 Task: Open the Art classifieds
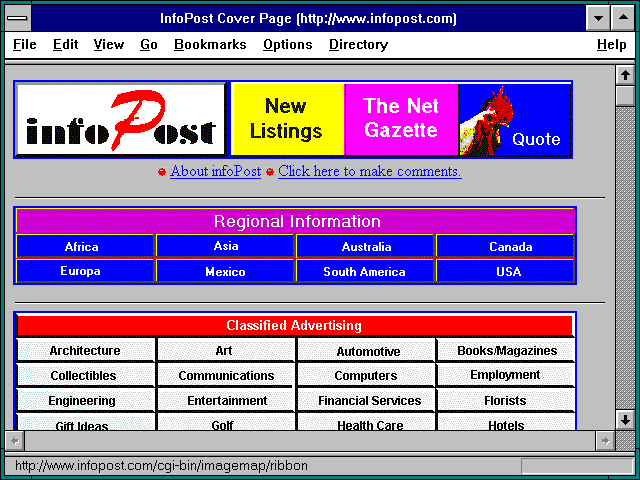tap(225, 350)
